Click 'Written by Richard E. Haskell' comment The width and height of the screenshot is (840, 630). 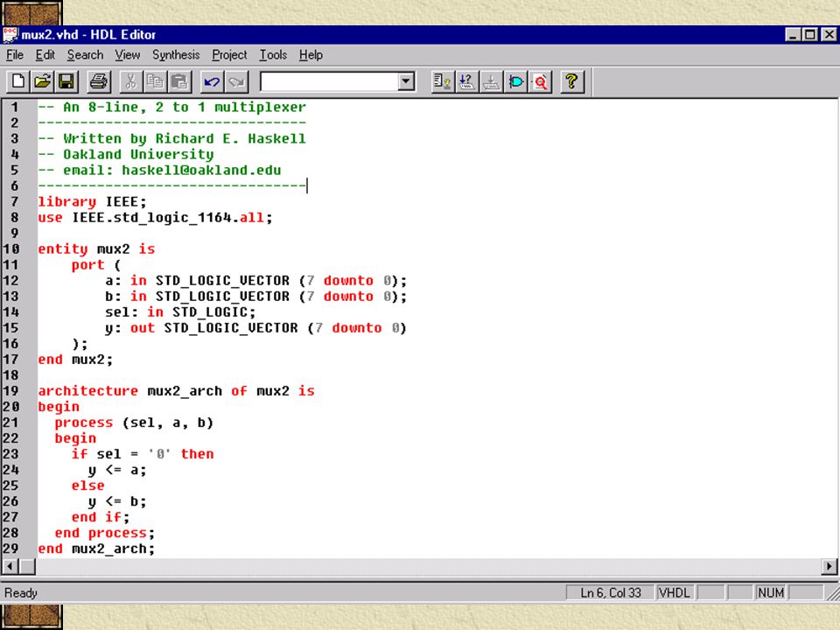[185, 139]
